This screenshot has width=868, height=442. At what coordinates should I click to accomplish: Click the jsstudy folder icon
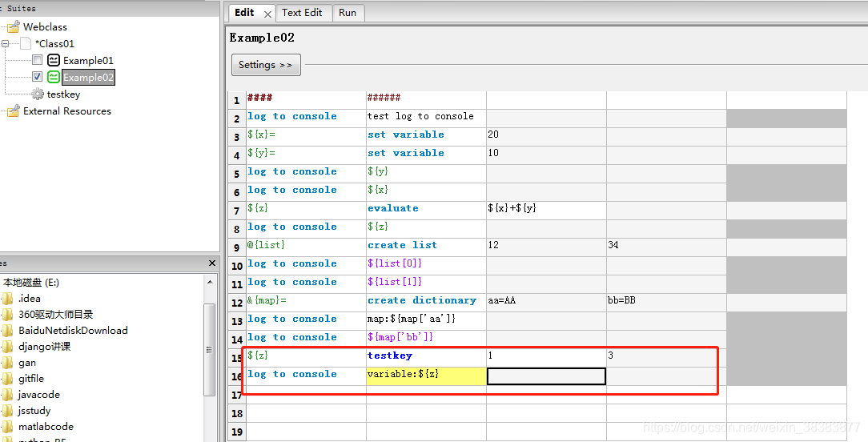pyautogui.click(x=7, y=411)
